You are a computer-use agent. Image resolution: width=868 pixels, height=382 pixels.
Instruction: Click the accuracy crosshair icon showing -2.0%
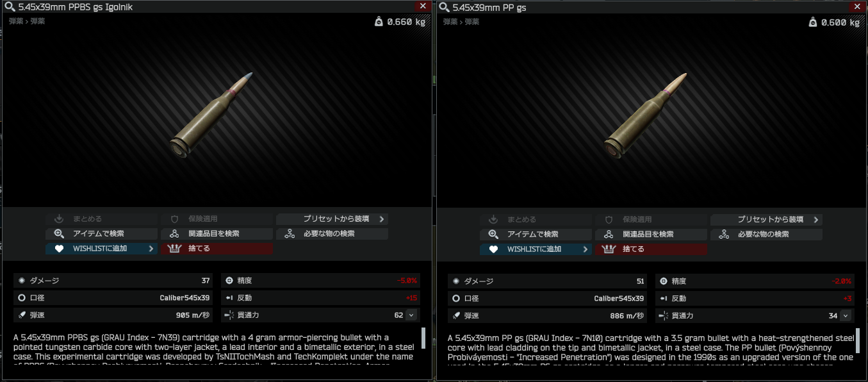[x=664, y=281]
